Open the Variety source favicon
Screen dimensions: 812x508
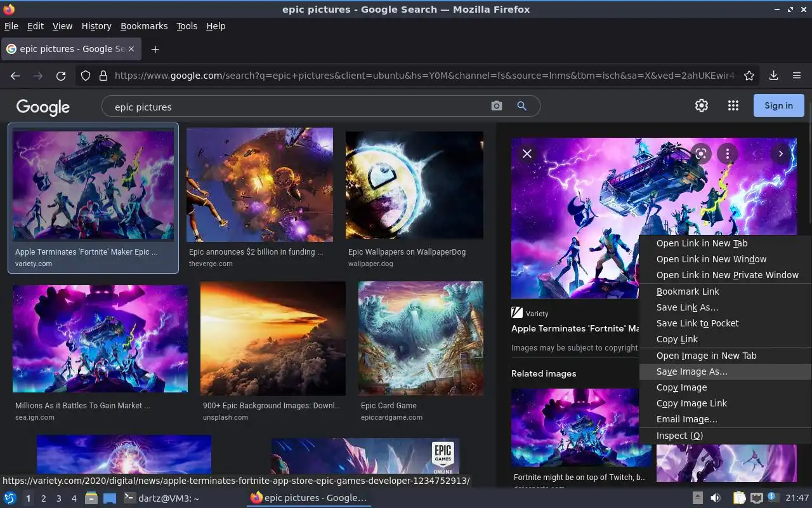pos(517,312)
